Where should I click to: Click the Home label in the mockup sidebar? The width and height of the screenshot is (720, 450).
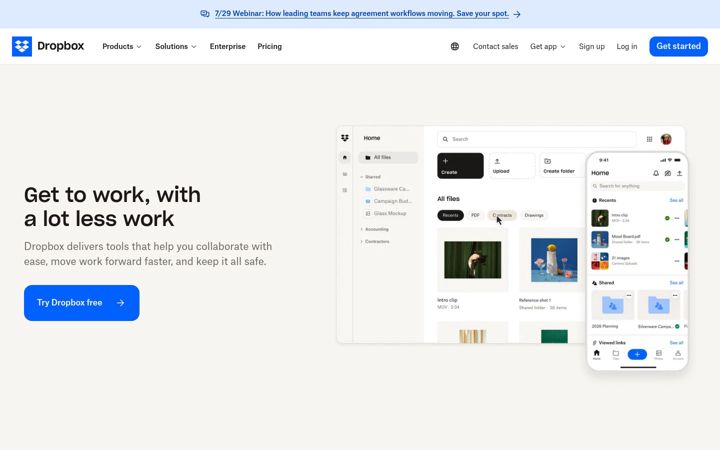pyautogui.click(x=372, y=138)
